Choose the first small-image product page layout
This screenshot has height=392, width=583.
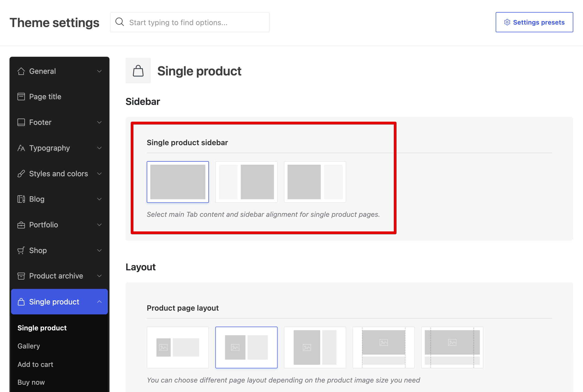click(178, 347)
